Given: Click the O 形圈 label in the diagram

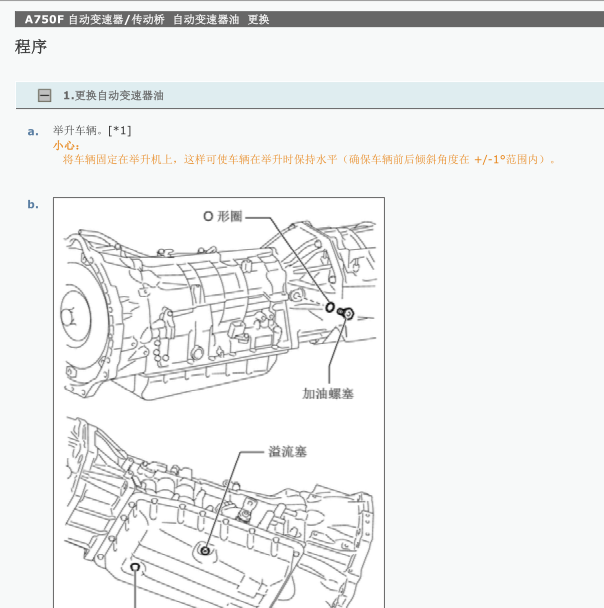Looking at the screenshot, I should [223, 216].
